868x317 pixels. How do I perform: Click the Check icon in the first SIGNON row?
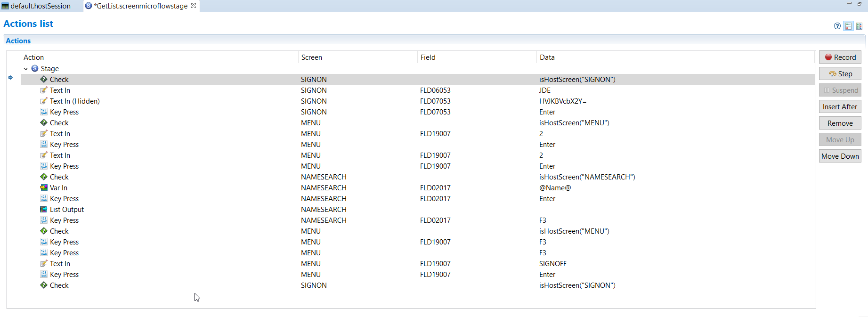coord(44,79)
